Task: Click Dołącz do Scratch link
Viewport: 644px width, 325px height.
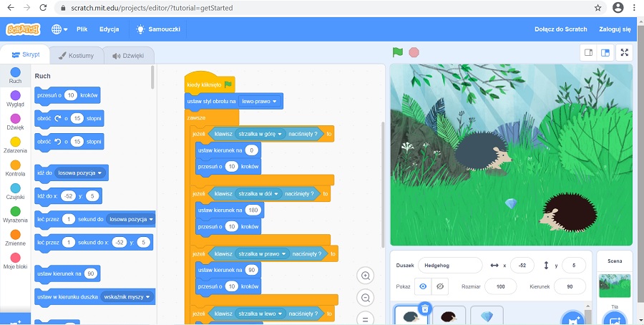Action: tap(560, 29)
